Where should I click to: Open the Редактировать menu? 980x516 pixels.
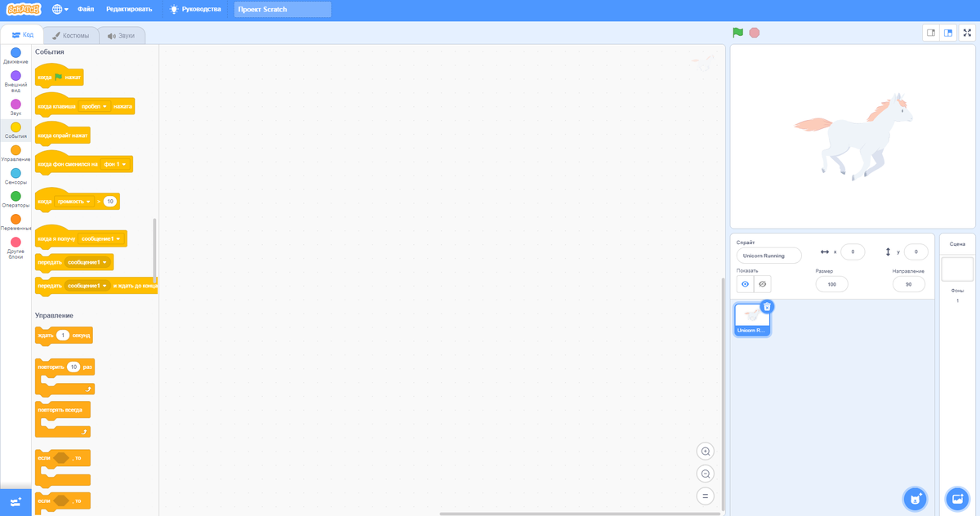[129, 9]
